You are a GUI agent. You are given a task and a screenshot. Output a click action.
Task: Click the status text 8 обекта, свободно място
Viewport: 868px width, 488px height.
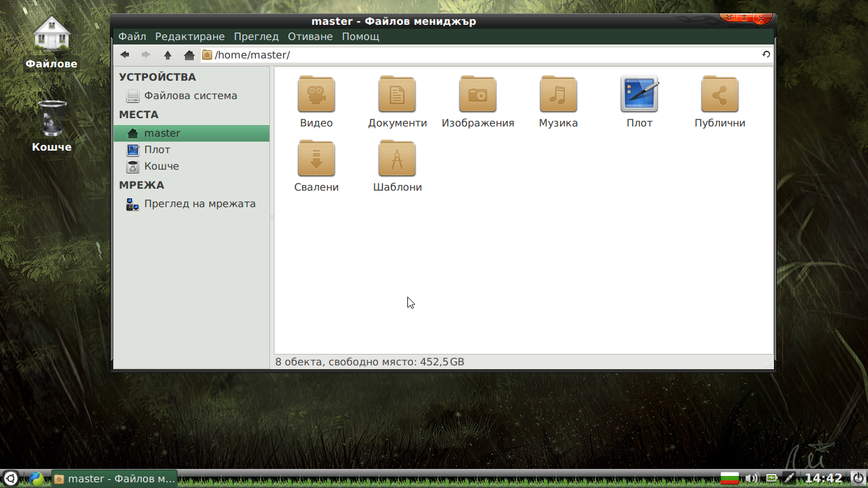[x=370, y=362]
